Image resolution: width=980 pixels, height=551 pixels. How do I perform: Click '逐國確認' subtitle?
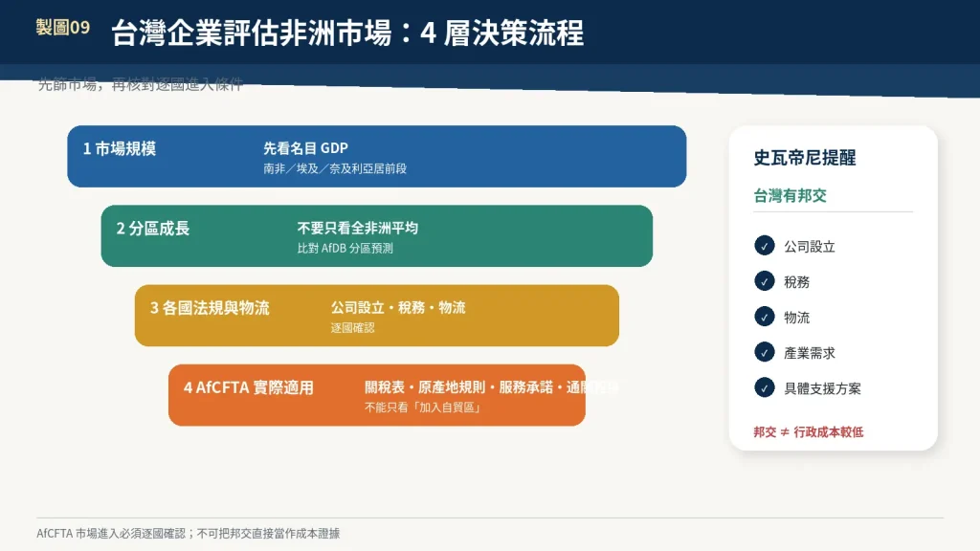click(x=352, y=328)
